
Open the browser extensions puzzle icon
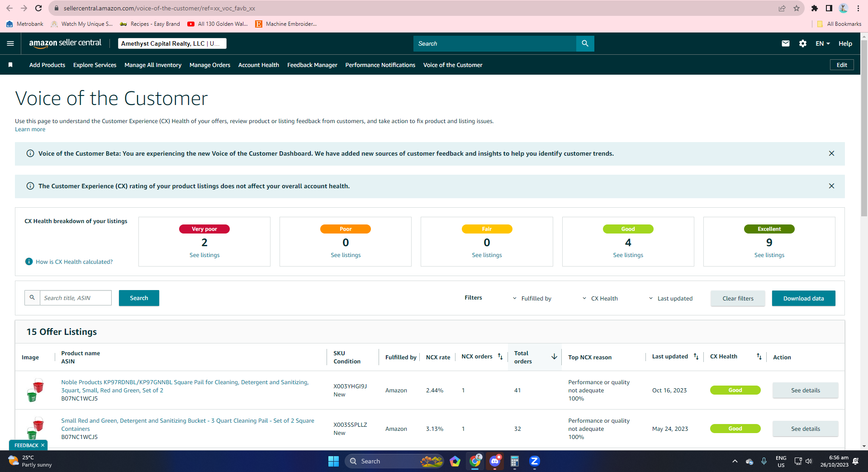[x=815, y=8]
